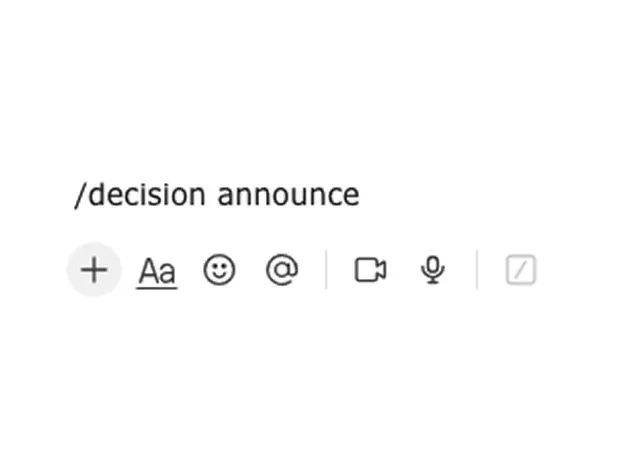Start recording a video clip
The height and width of the screenshot is (466, 620).
(370, 270)
